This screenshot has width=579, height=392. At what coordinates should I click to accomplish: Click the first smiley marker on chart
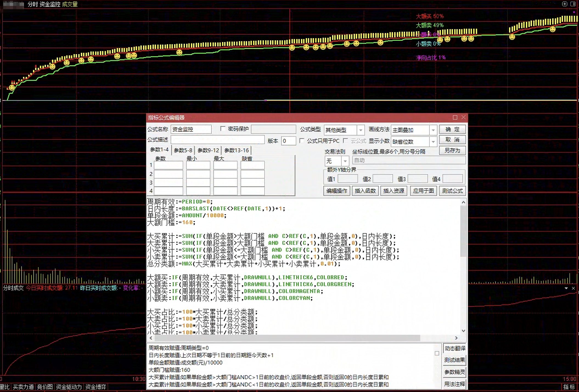(12, 88)
